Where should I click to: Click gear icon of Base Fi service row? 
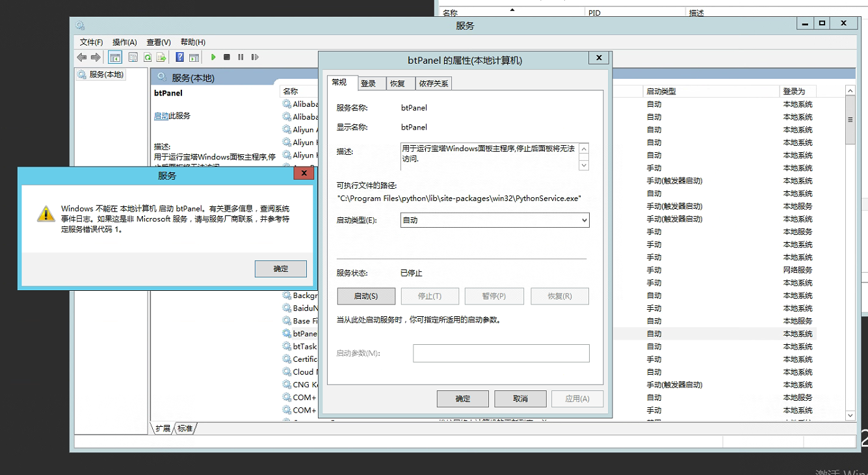287,321
